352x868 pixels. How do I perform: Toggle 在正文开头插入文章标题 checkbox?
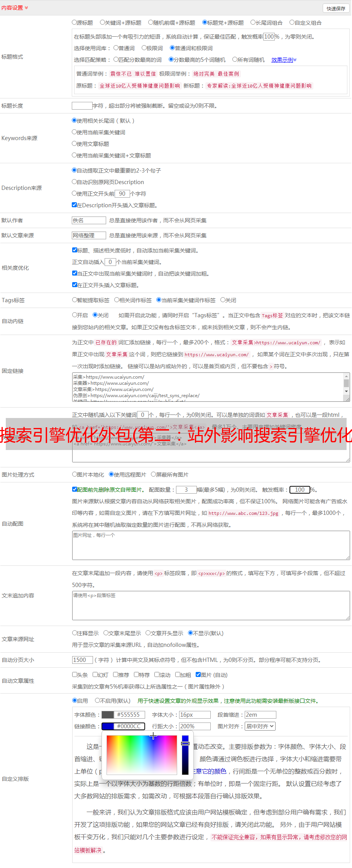tap(75, 285)
